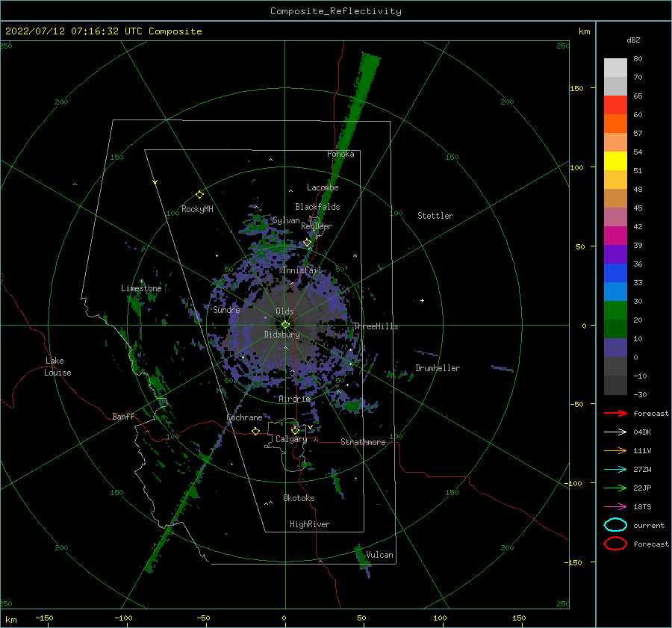Click the green echo cell above Vulcan
The height and width of the screenshot is (628, 672).
363,556
